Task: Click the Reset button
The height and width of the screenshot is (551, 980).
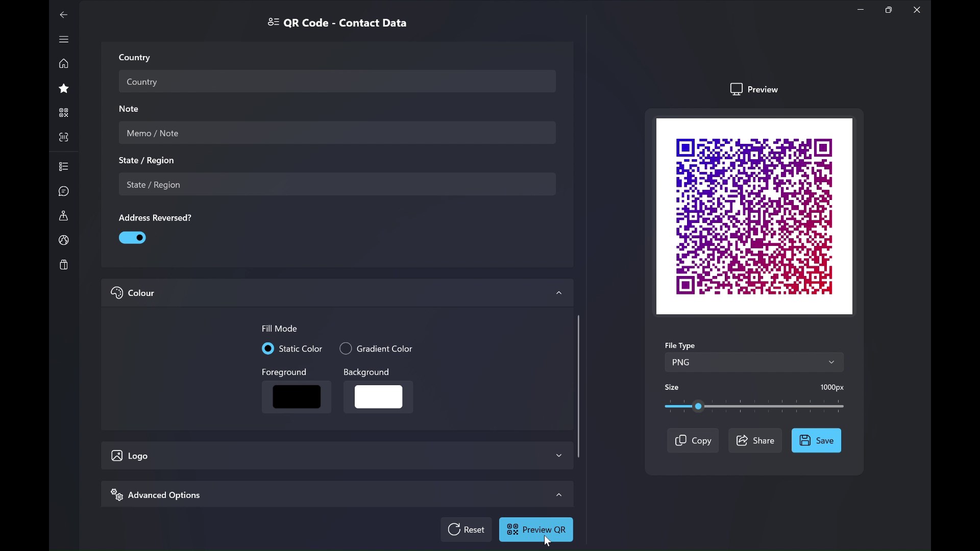Action: point(466,530)
